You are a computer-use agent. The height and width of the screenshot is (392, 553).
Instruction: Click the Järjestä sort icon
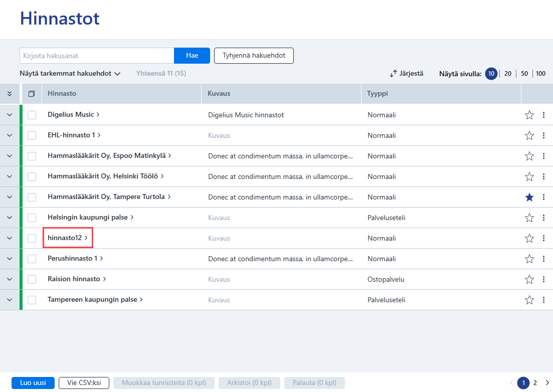pos(393,73)
